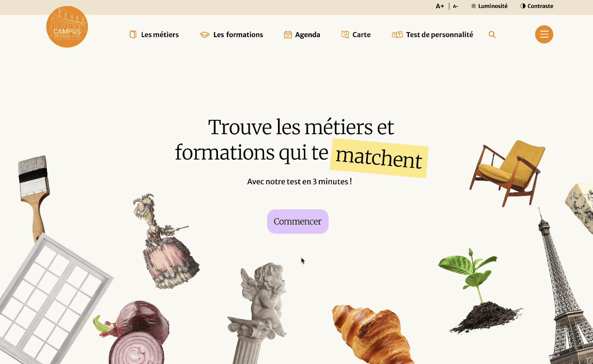The image size is (593, 364).
Task: Click the highlighted word matchent
Action: pyautogui.click(x=379, y=158)
